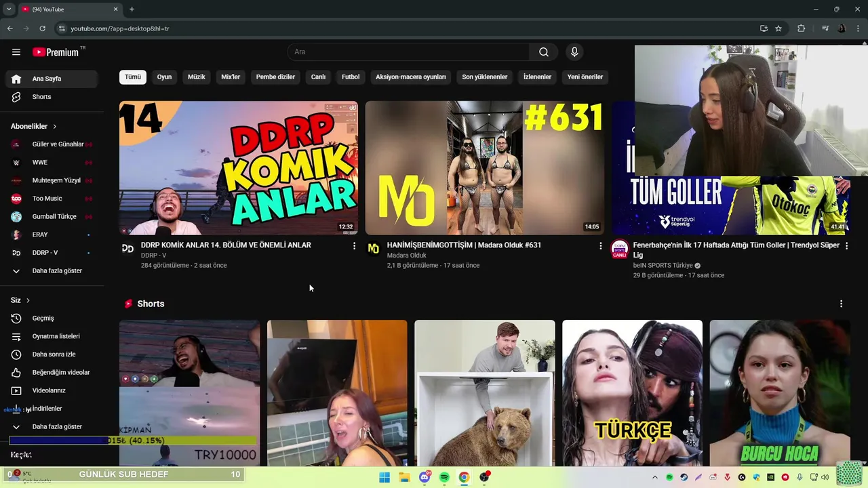Open Shorts from the sidebar

click(52, 97)
